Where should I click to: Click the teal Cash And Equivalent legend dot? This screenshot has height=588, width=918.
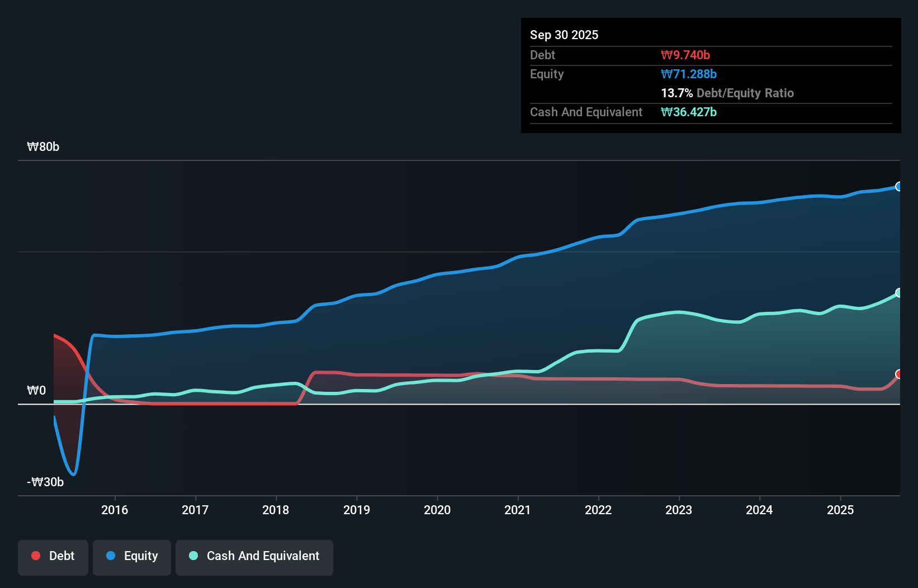point(193,556)
